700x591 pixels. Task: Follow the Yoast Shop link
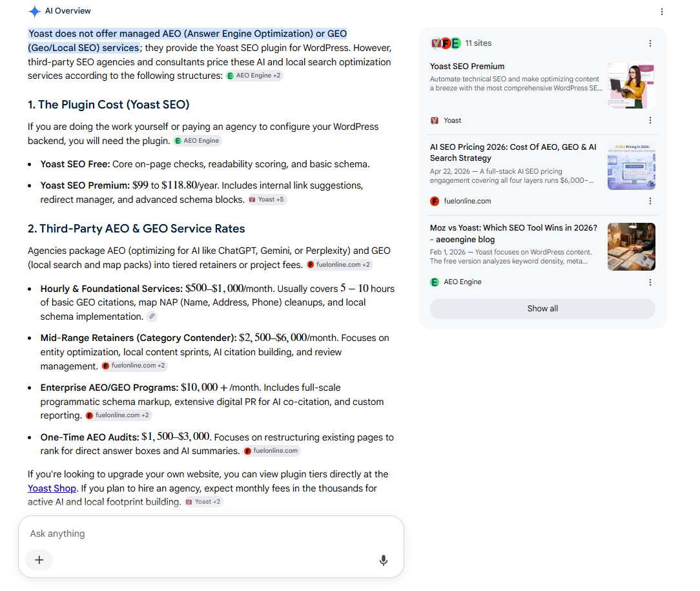point(52,488)
